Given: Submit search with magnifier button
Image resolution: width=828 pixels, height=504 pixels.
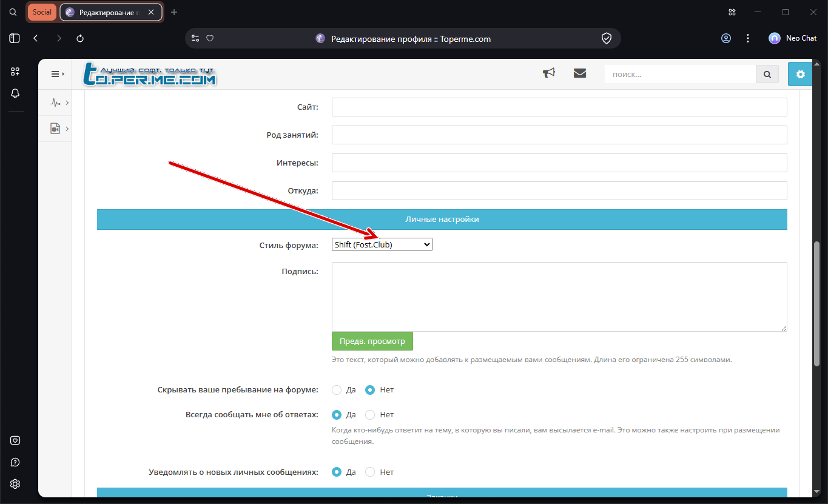Looking at the screenshot, I should pyautogui.click(x=767, y=74).
